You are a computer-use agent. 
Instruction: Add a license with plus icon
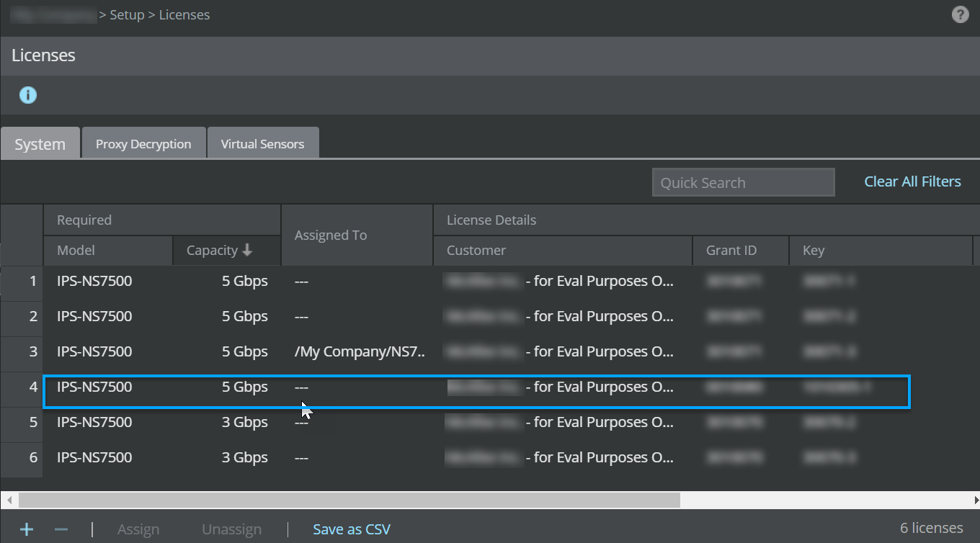click(x=27, y=529)
